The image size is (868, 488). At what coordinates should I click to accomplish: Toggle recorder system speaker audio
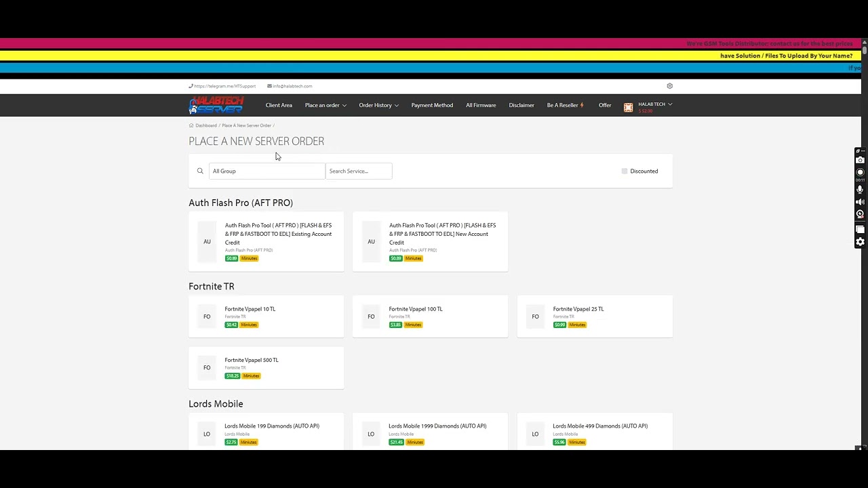pyautogui.click(x=860, y=202)
